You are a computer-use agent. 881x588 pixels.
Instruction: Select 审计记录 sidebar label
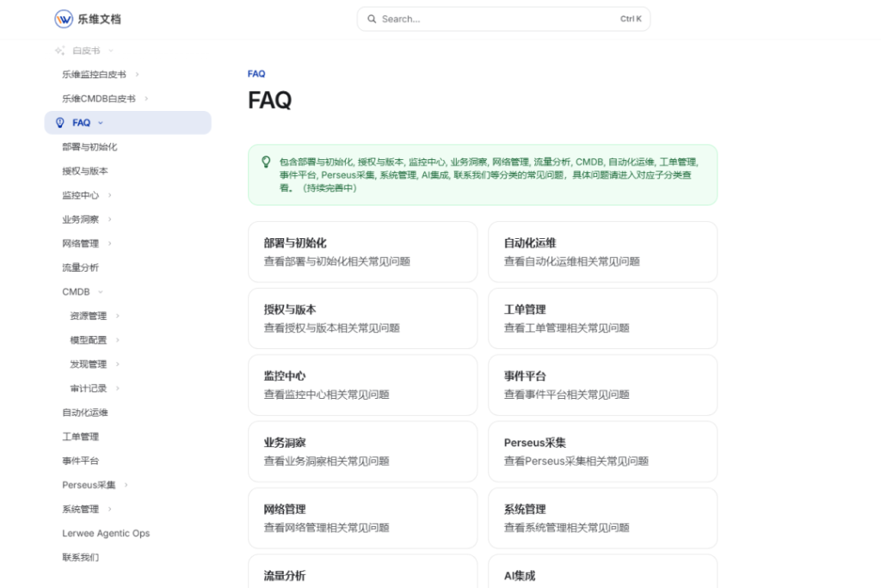click(89, 388)
